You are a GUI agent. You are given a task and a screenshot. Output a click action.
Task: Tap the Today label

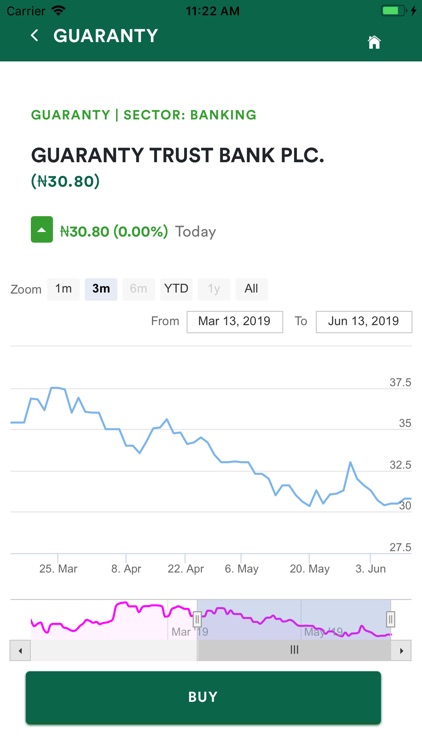click(x=196, y=232)
